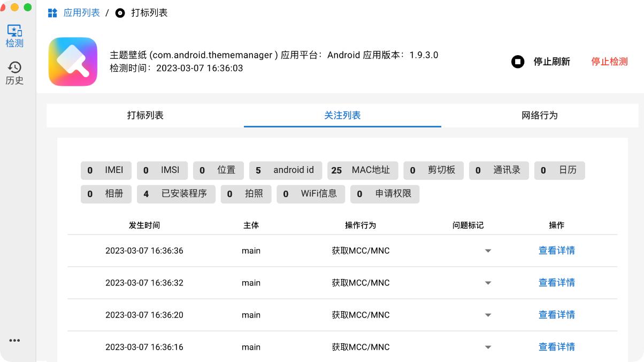The width and height of the screenshot is (644, 362).
Task: Select the 拍照 filter chip
Action: point(246,194)
